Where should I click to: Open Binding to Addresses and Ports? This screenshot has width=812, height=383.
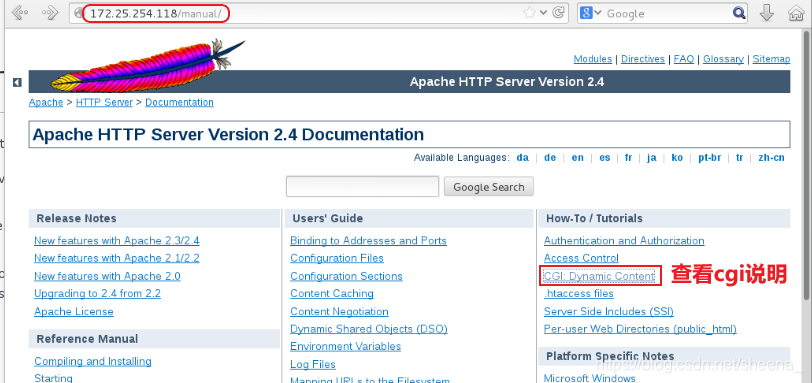tap(368, 241)
